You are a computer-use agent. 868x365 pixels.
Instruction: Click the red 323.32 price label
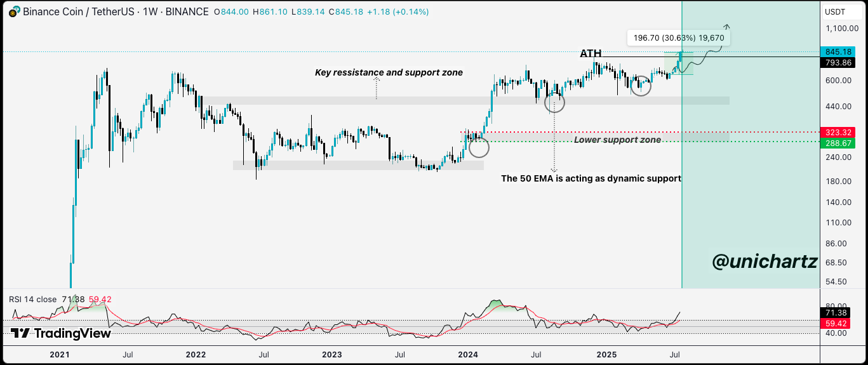[838, 132]
